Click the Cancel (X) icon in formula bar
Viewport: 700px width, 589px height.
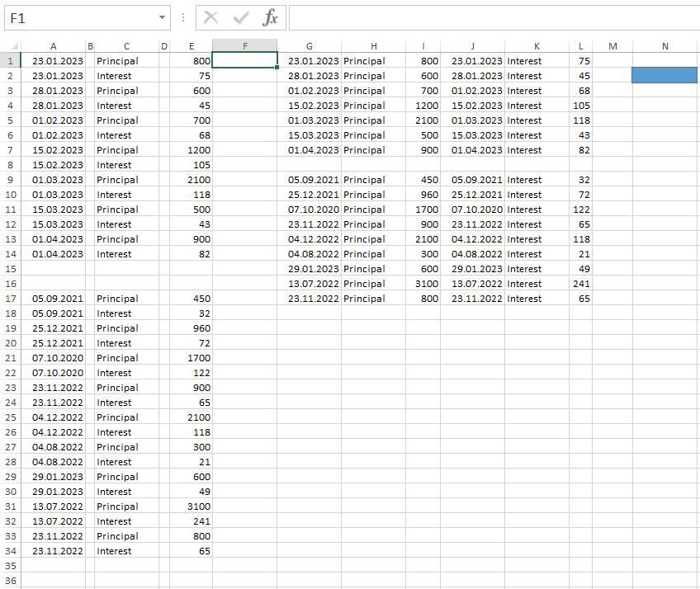(x=210, y=18)
